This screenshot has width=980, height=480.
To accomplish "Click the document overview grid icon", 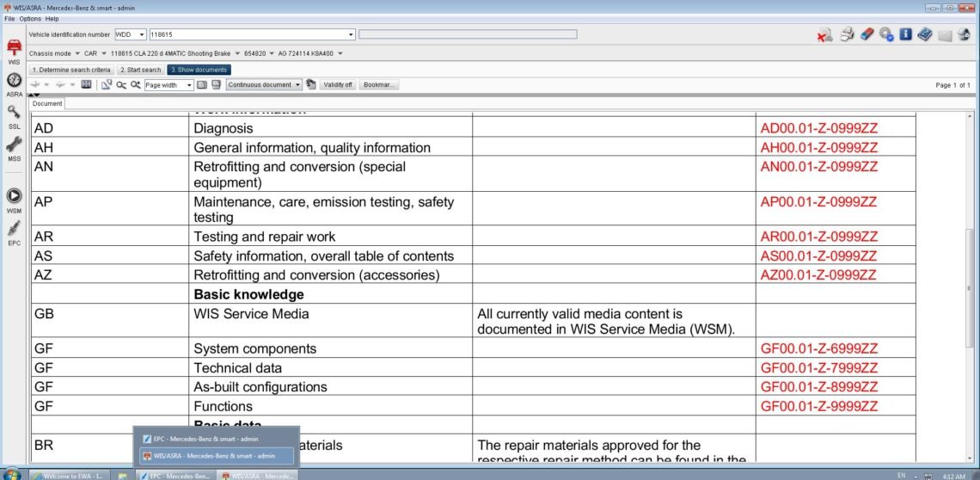I will tap(86, 84).
